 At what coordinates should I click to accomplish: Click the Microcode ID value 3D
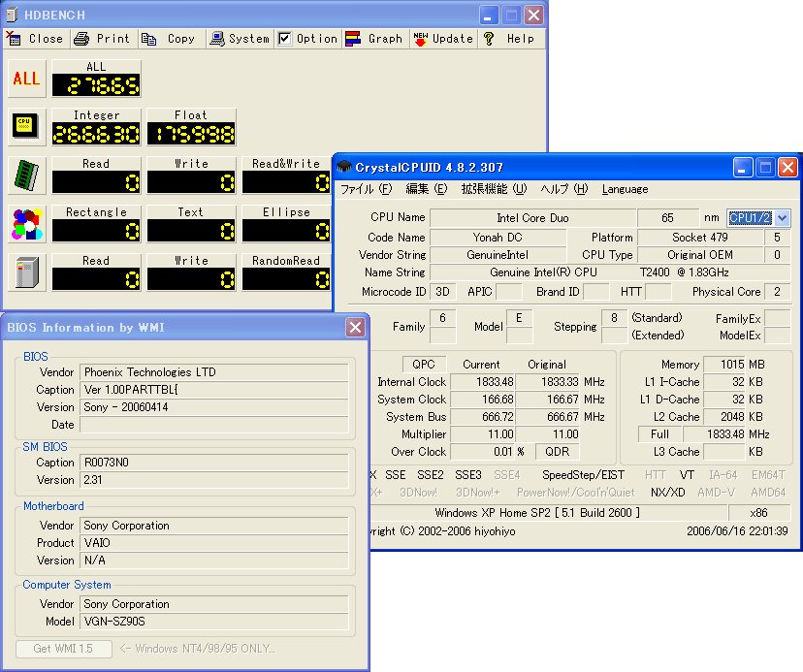pyautogui.click(x=442, y=292)
